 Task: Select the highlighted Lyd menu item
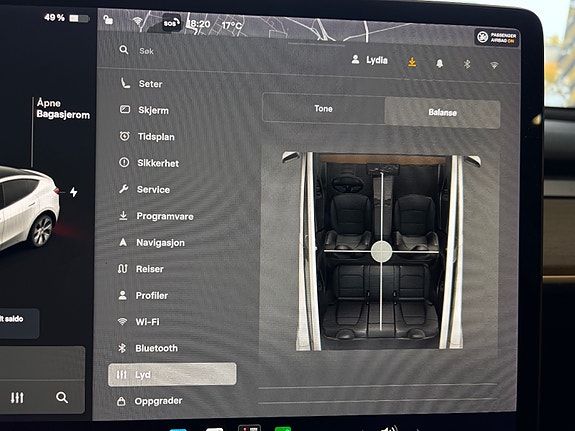(172, 375)
